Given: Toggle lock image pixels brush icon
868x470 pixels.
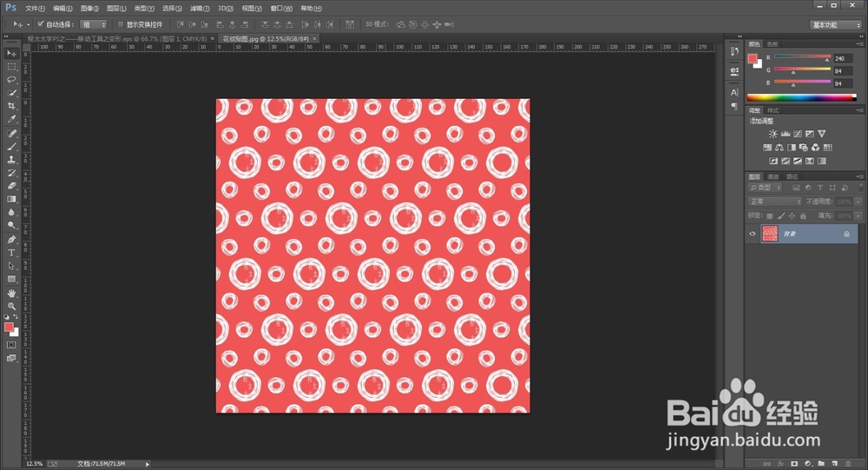Looking at the screenshot, I should tap(781, 215).
